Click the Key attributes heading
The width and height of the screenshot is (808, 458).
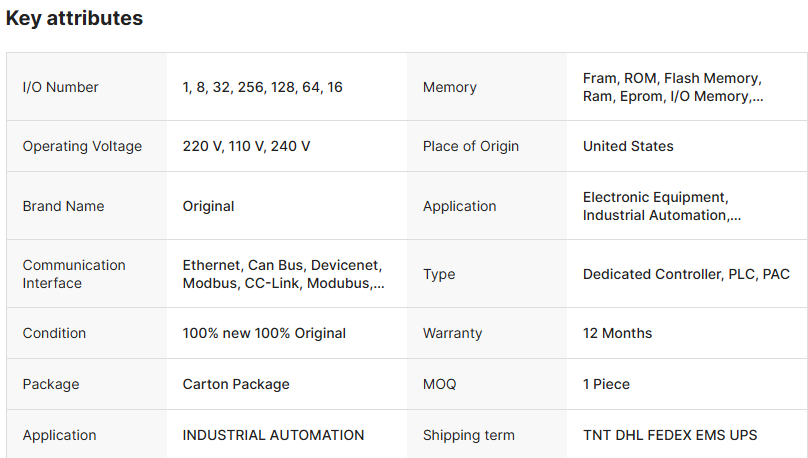tap(74, 18)
